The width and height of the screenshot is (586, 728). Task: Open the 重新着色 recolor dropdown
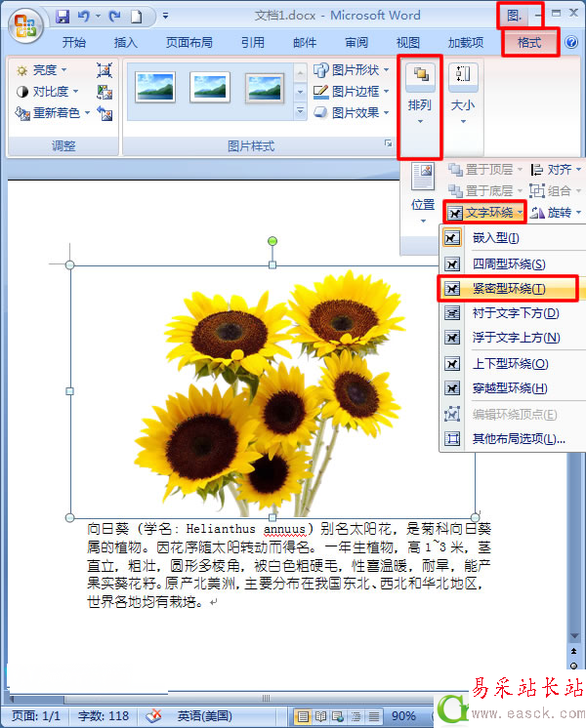tap(52, 113)
